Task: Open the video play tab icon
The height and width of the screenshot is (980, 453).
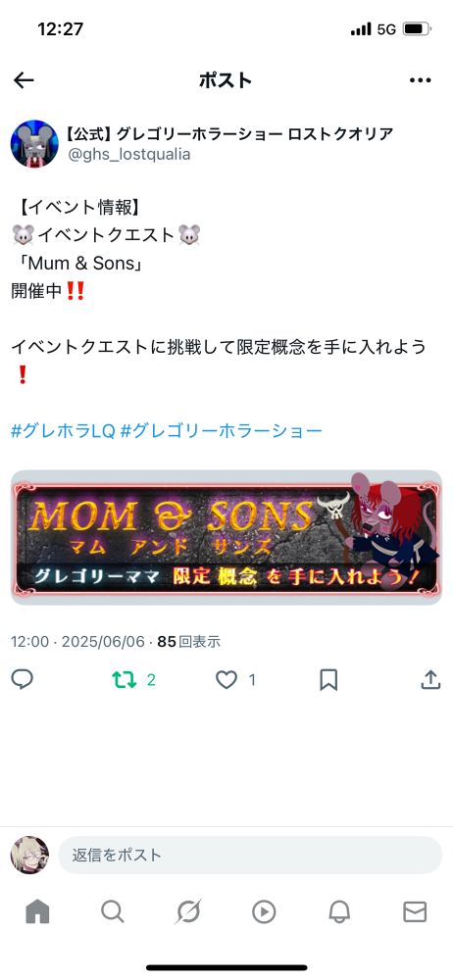Action: (x=264, y=911)
